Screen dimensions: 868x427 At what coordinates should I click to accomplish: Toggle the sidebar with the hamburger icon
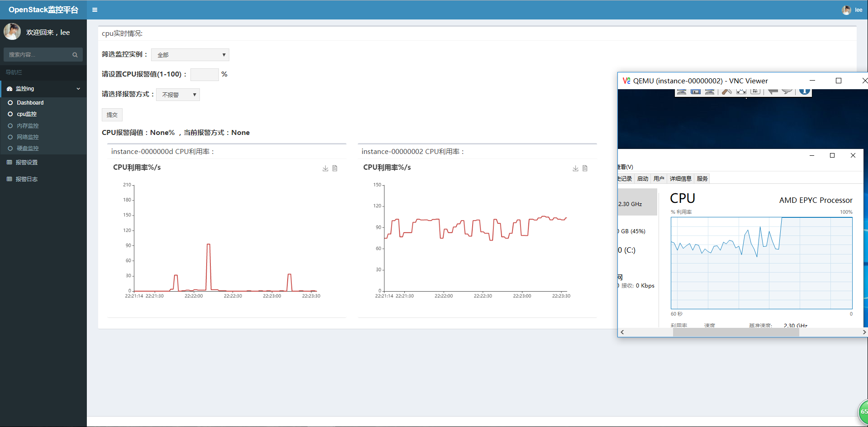tap(95, 10)
